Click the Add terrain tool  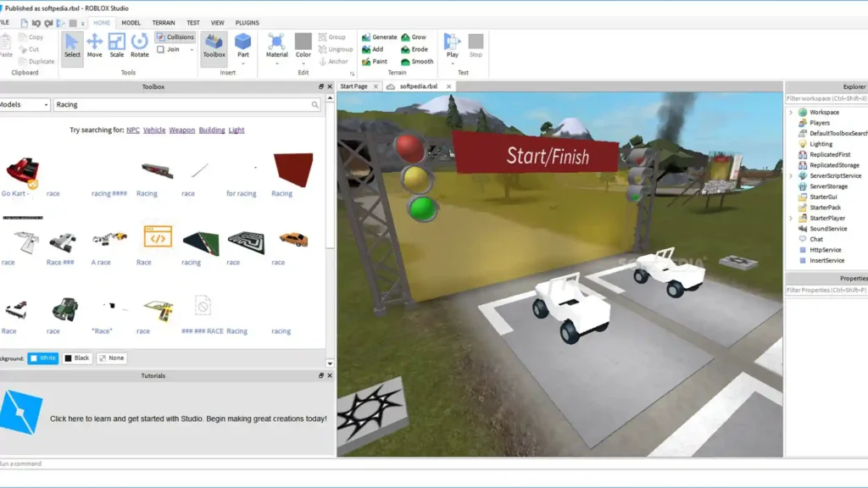click(x=373, y=49)
